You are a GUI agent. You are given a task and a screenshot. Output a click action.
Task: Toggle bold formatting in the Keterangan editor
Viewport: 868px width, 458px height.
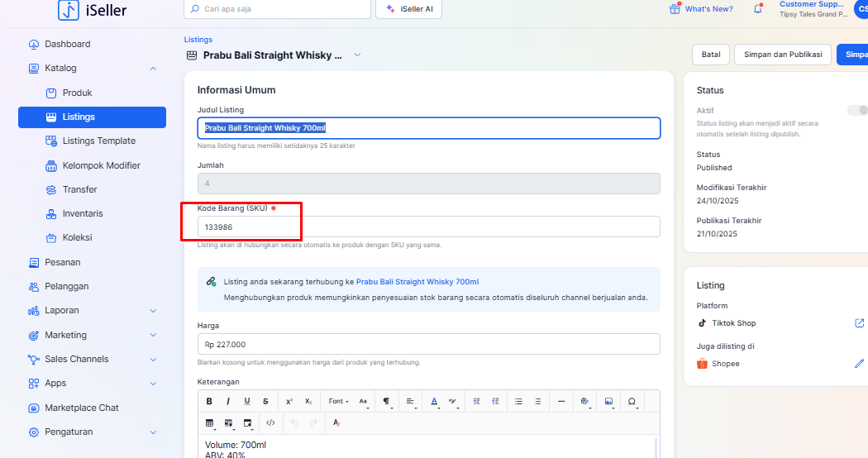pos(209,401)
